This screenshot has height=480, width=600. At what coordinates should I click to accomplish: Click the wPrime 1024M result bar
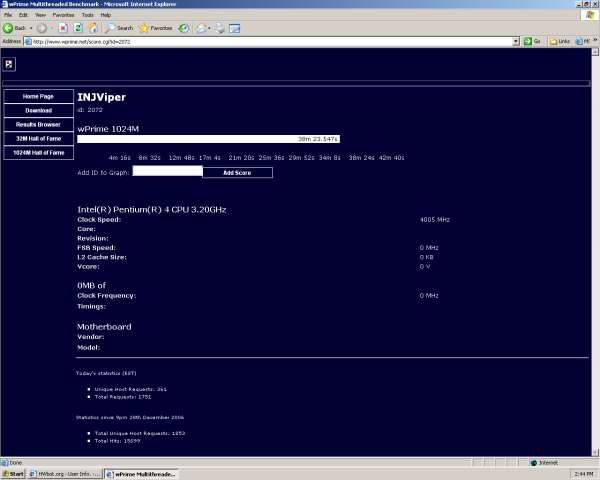coord(209,139)
